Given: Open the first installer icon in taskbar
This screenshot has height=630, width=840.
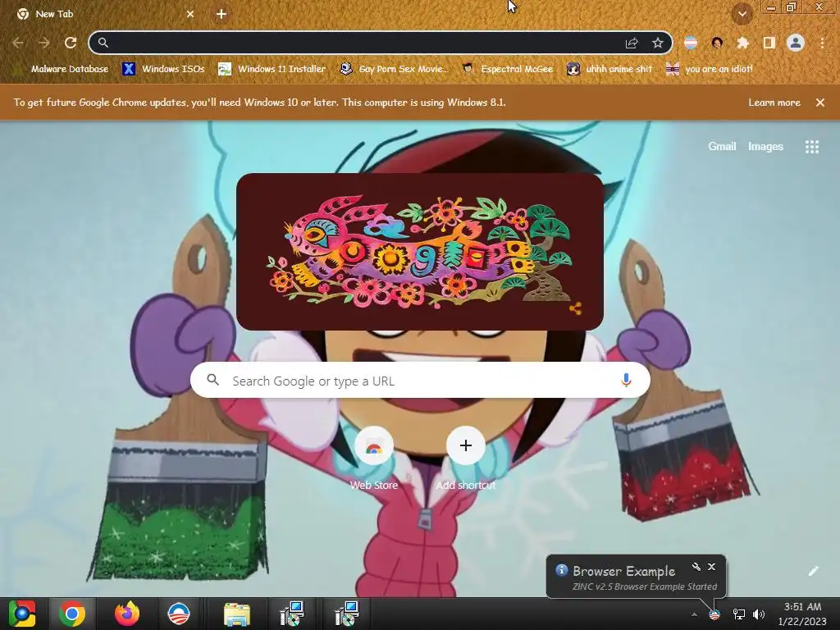Looking at the screenshot, I should click(x=292, y=614).
